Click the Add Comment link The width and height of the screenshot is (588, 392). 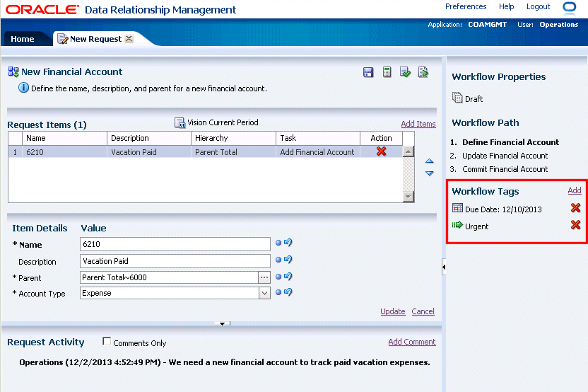click(x=412, y=342)
